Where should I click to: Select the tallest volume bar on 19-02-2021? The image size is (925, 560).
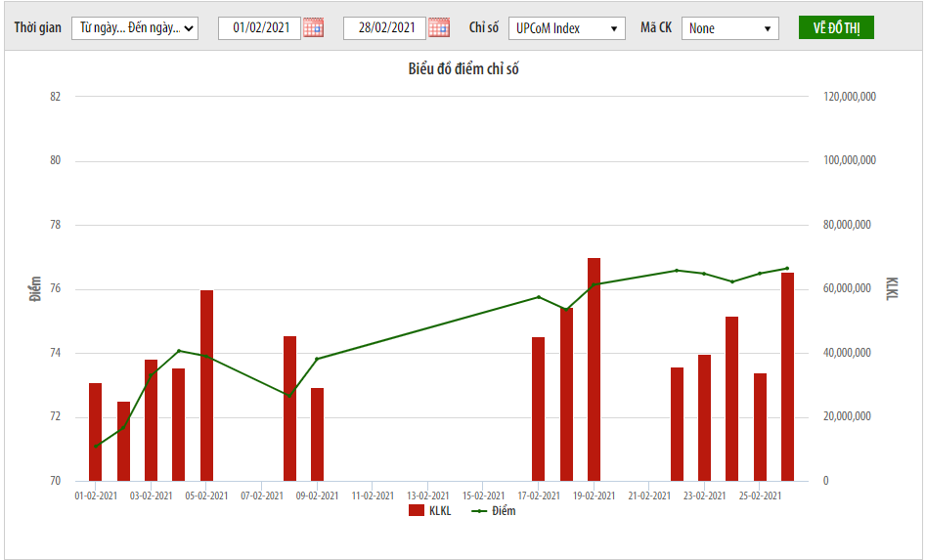(594, 369)
